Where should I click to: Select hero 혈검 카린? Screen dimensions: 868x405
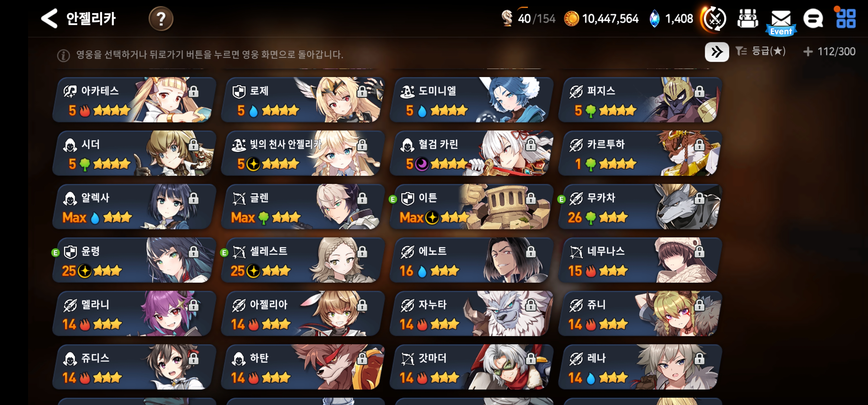[471, 154]
